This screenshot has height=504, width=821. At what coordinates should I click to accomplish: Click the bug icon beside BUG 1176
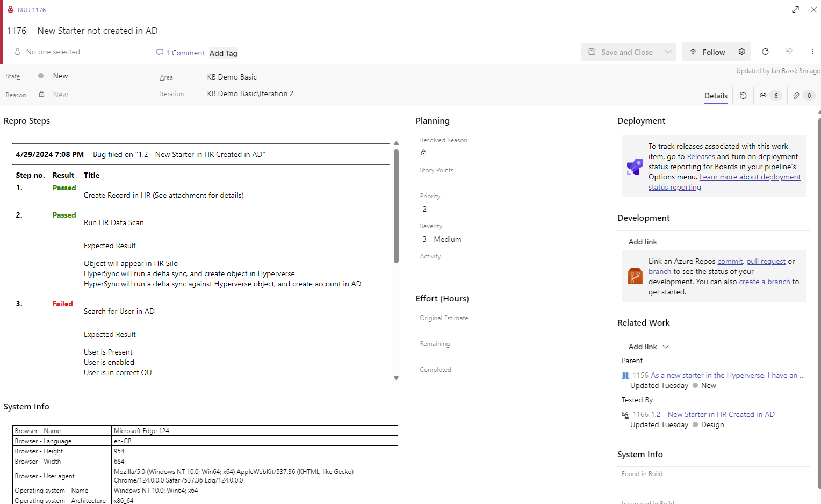(11, 10)
